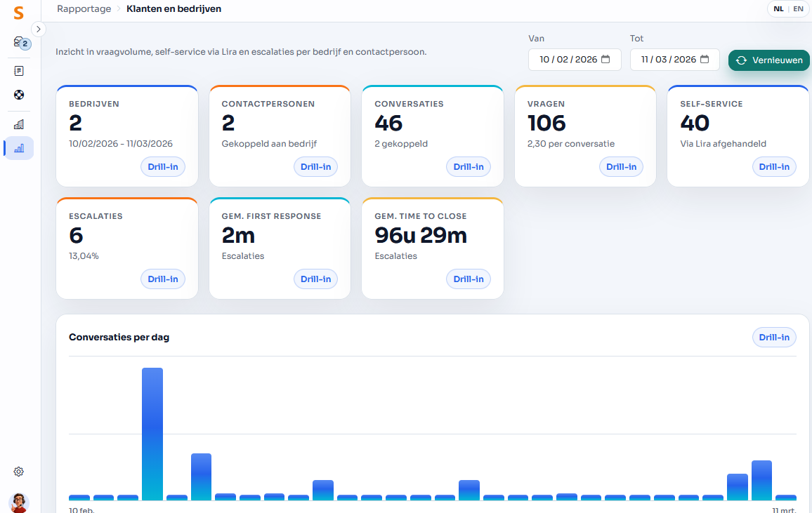
Task: Open the Van date calendar picker
Action: [x=605, y=60]
